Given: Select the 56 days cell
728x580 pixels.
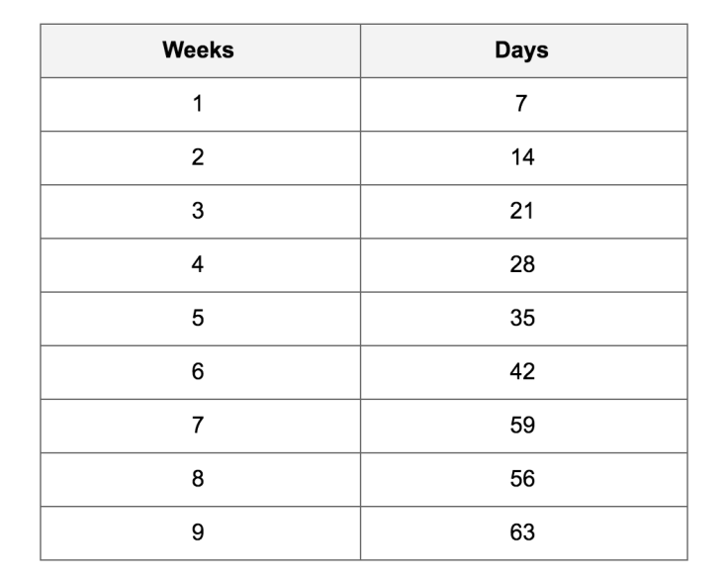Looking at the screenshot, I should tap(523, 480).
